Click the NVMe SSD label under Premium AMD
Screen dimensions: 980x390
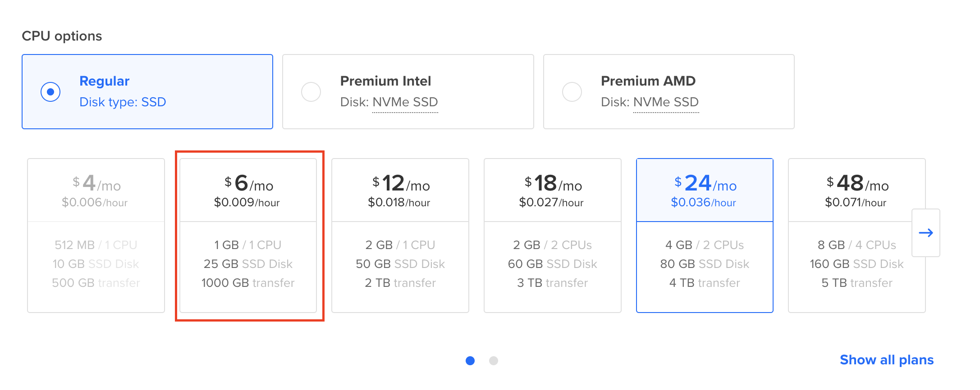pyautogui.click(x=666, y=102)
